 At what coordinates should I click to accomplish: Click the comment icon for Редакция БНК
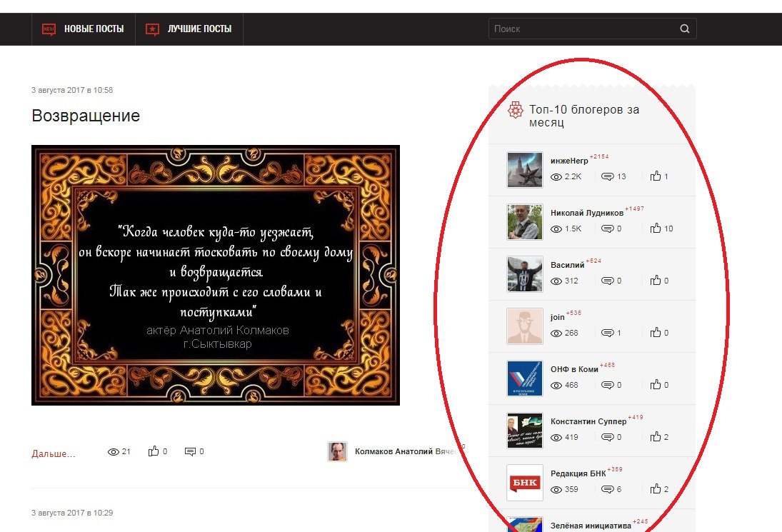pyautogui.click(x=608, y=489)
